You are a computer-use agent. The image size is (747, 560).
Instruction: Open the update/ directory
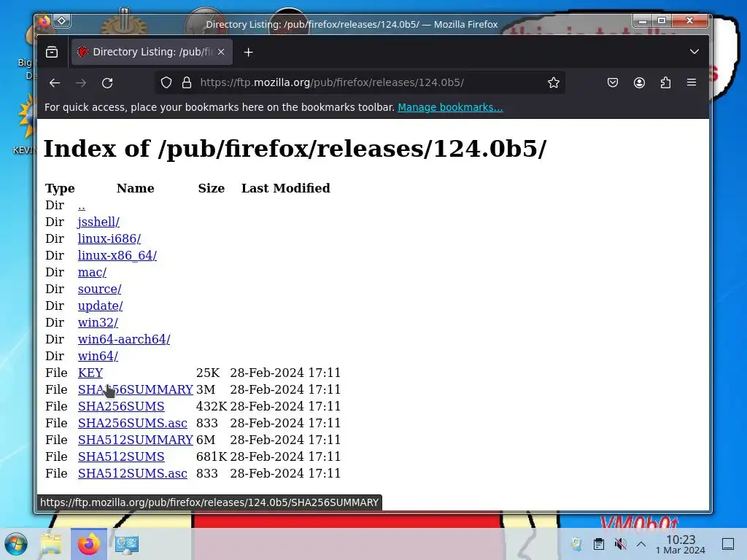click(x=100, y=306)
